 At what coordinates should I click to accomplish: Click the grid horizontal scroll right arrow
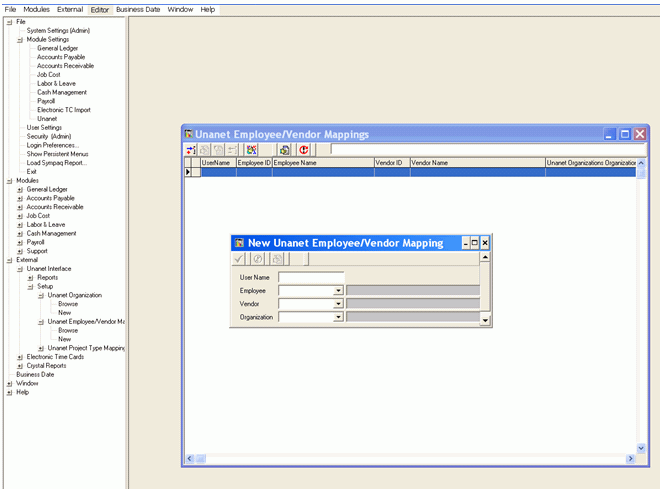(x=631, y=459)
